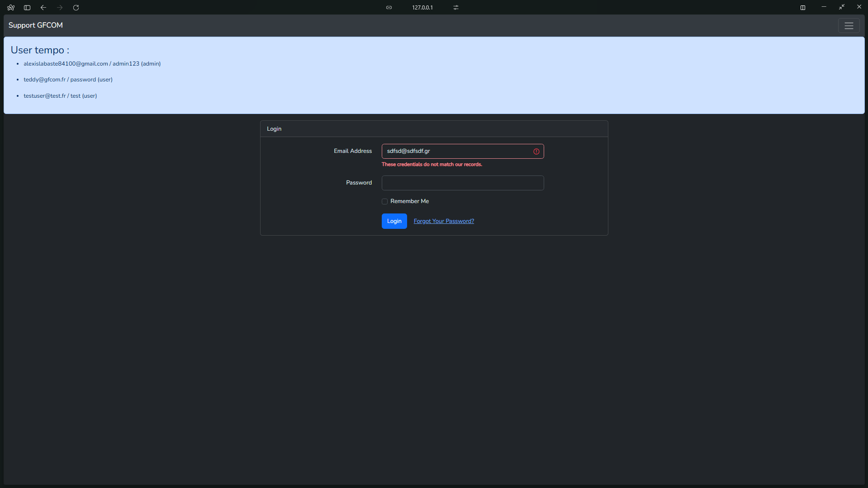Click the Remember Me label text

click(409, 201)
